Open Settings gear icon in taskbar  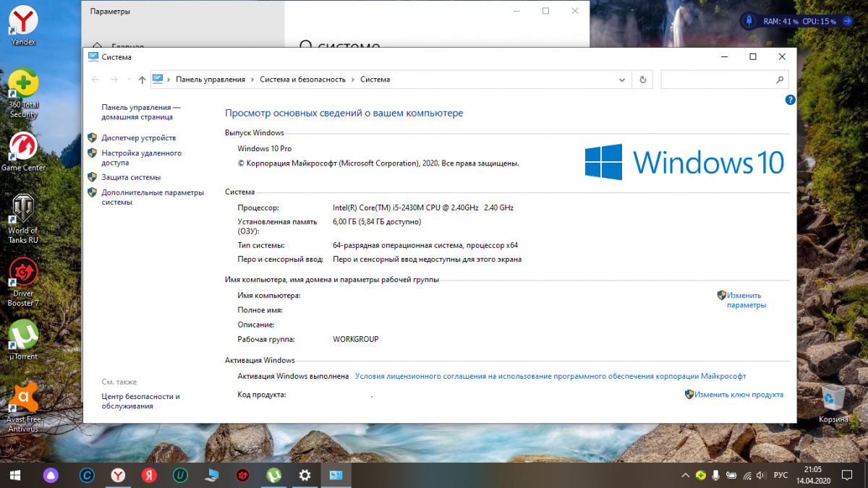(305, 475)
